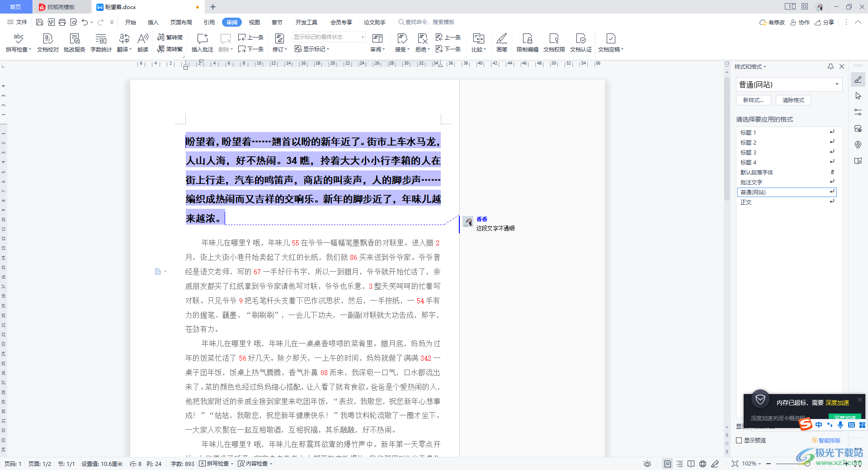Open 字数统计 word count
The height and width of the screenshot is (470, 868).
101,42
